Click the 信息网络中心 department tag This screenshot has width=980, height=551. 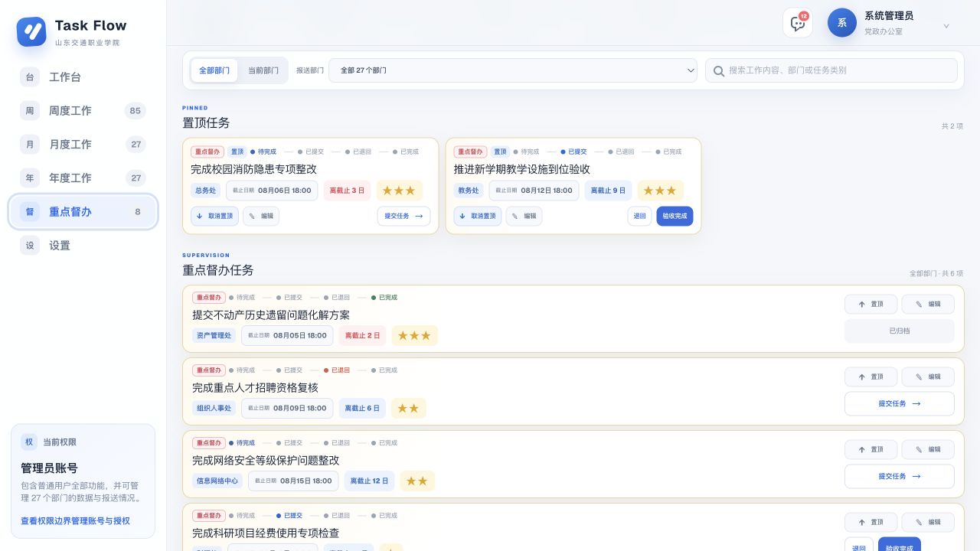217,481
